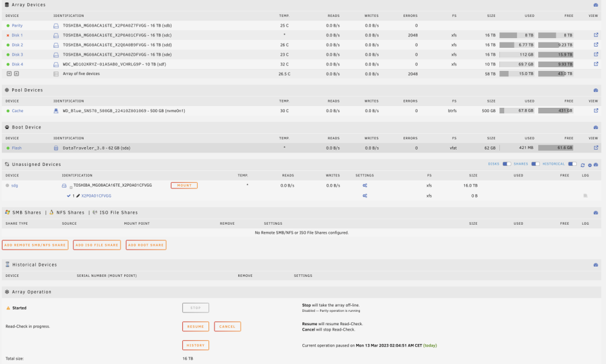This screenshot has width=606, height=364.
Task: Browse Disk 1 contents via view icon
Action: pos(596,35)
